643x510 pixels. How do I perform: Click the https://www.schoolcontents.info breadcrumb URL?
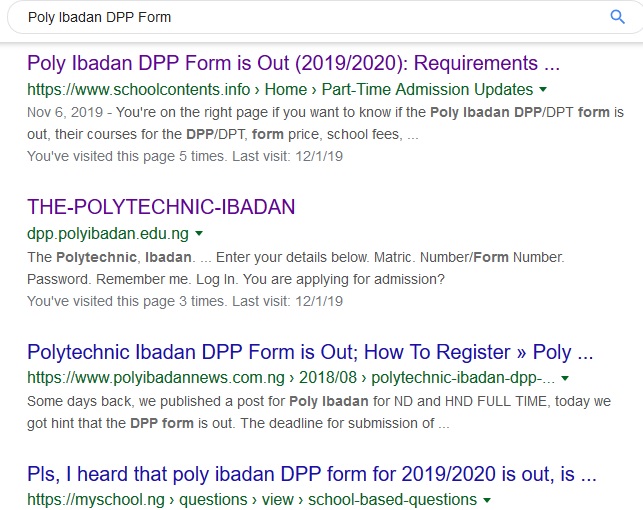tap(280, 89)
